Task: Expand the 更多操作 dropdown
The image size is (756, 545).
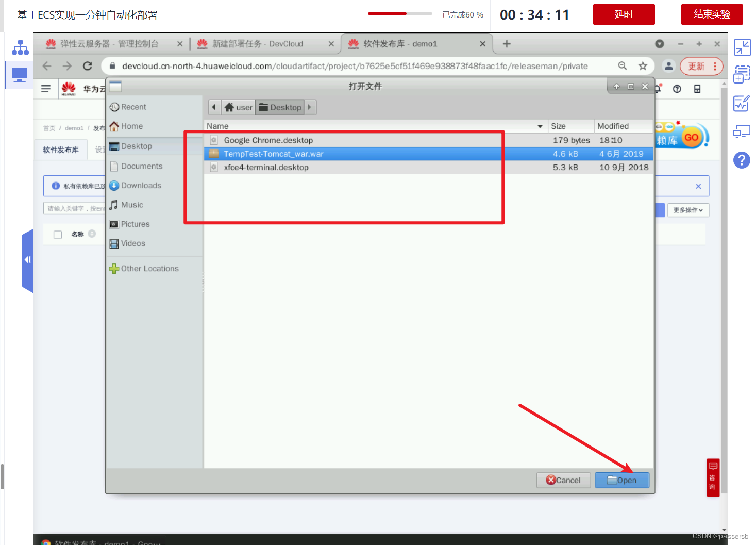Action: pos(688,210)
